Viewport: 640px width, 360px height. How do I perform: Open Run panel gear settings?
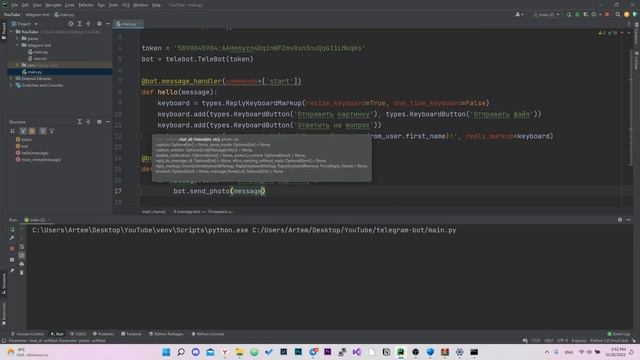620,220
